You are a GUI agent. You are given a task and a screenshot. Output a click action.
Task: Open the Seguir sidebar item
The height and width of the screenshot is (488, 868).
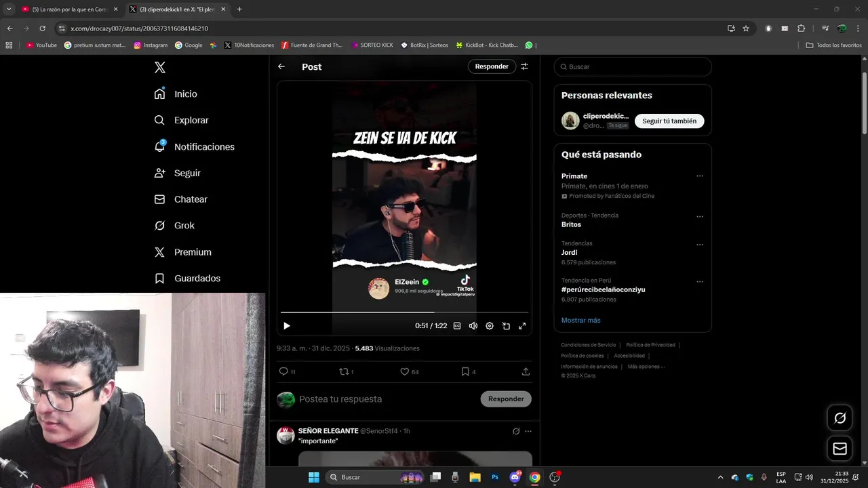point(177,173)
